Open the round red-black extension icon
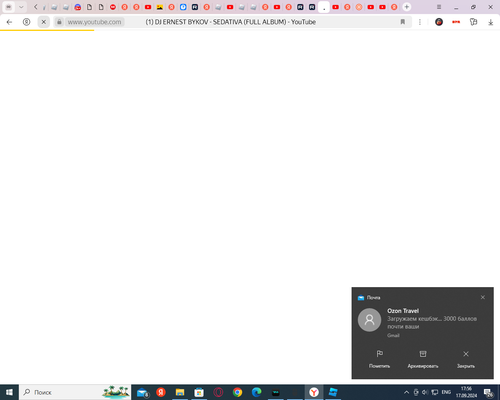This screenshot has height=400, width=500. pos(439,22)
